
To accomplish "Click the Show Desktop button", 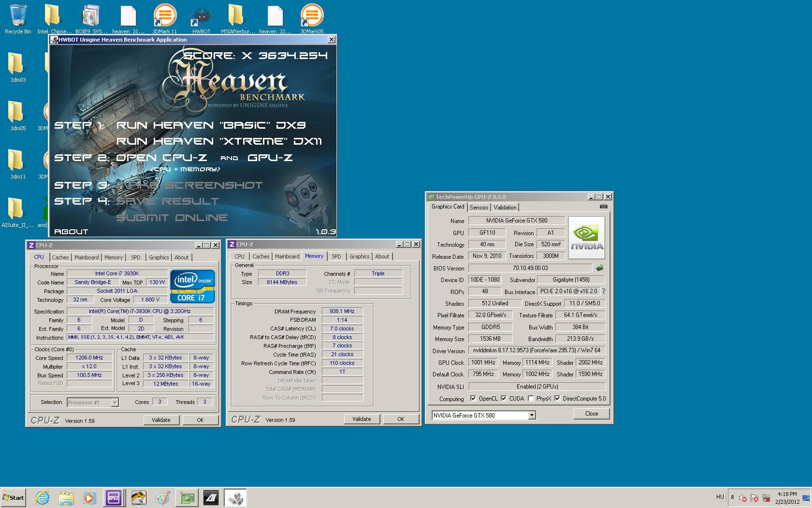I will 806,498.
